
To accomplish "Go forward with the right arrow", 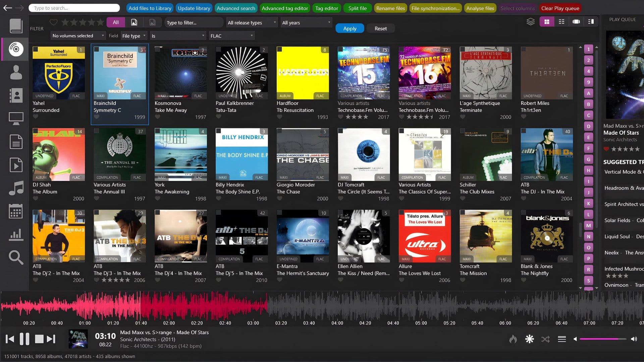I will pos(19,8).
